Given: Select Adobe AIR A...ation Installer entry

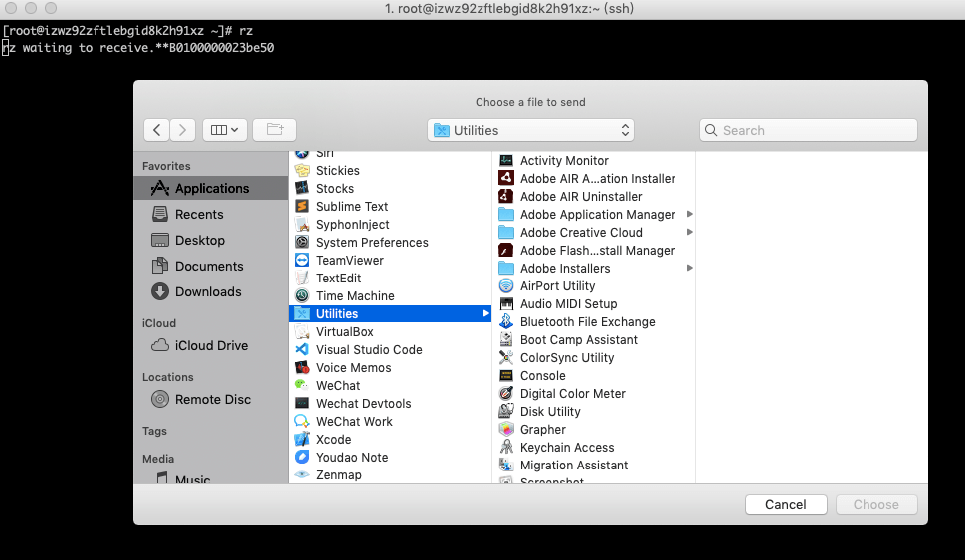Looking at the screenshot, I should click(x=594, y=178).
